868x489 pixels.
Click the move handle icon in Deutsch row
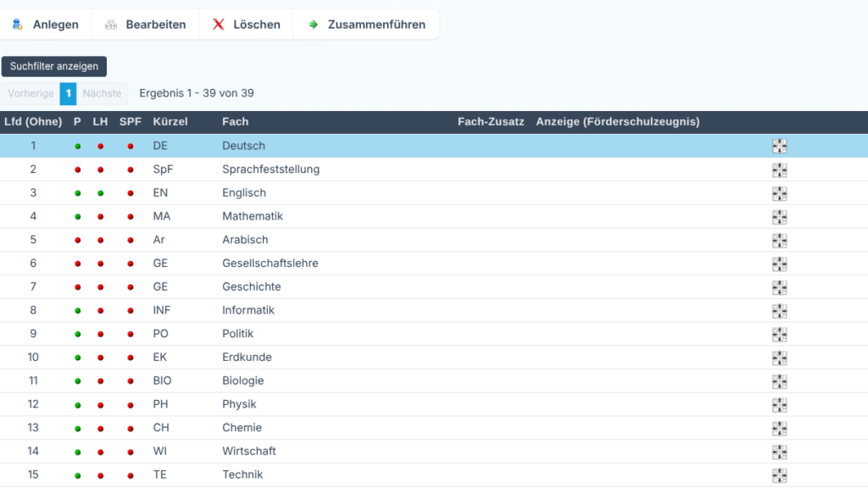[780, 146]
